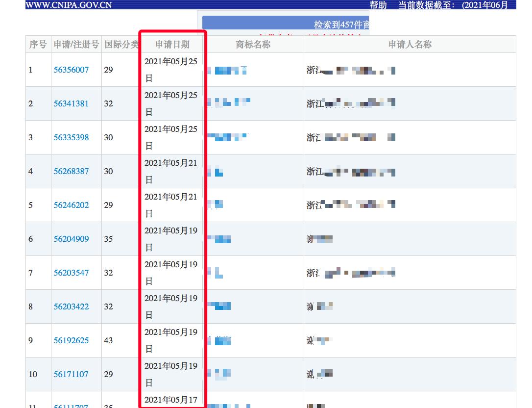The image size is (532, 408).
Task: Click the 序号 column header
Action: coord(38,45)
